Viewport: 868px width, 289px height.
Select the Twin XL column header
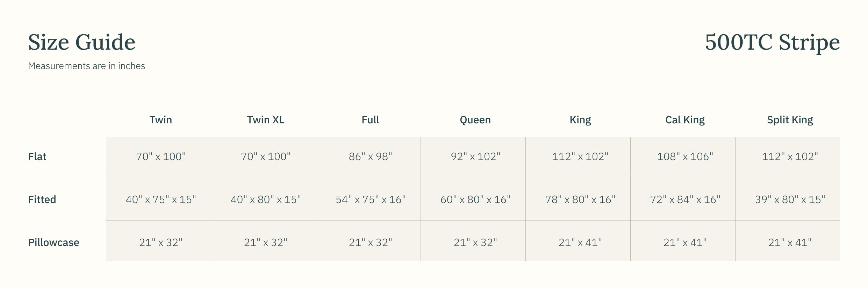tap(265, 120)
